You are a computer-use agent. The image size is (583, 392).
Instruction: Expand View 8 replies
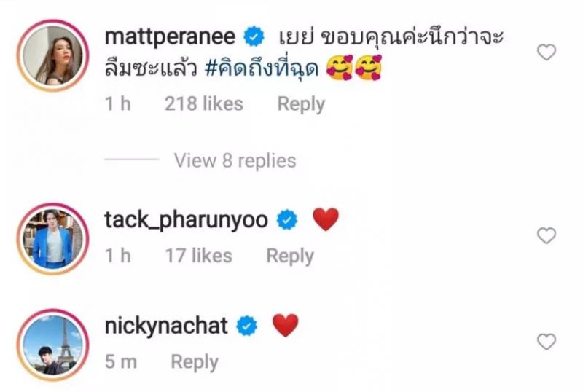[235, 161]
